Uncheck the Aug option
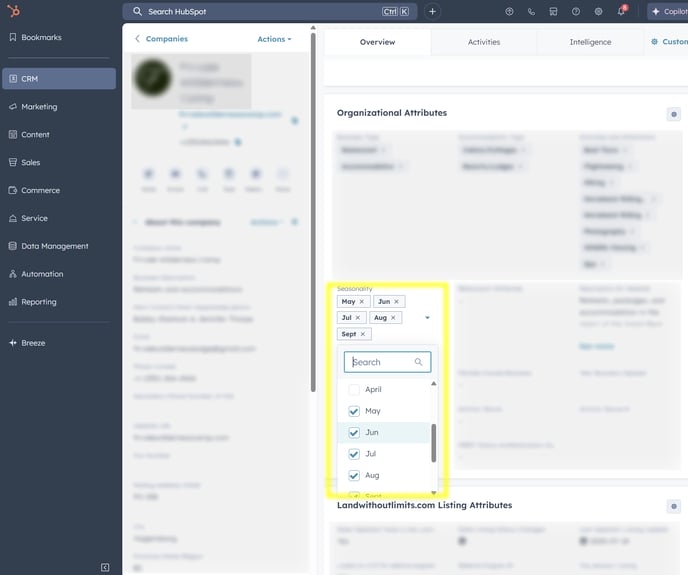 [x=354, y=475]
